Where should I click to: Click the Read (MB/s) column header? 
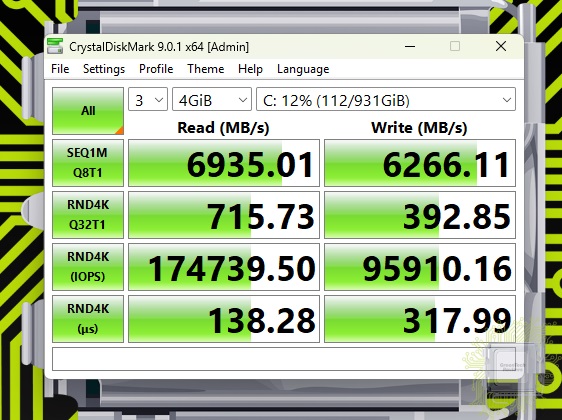[223, 128]
